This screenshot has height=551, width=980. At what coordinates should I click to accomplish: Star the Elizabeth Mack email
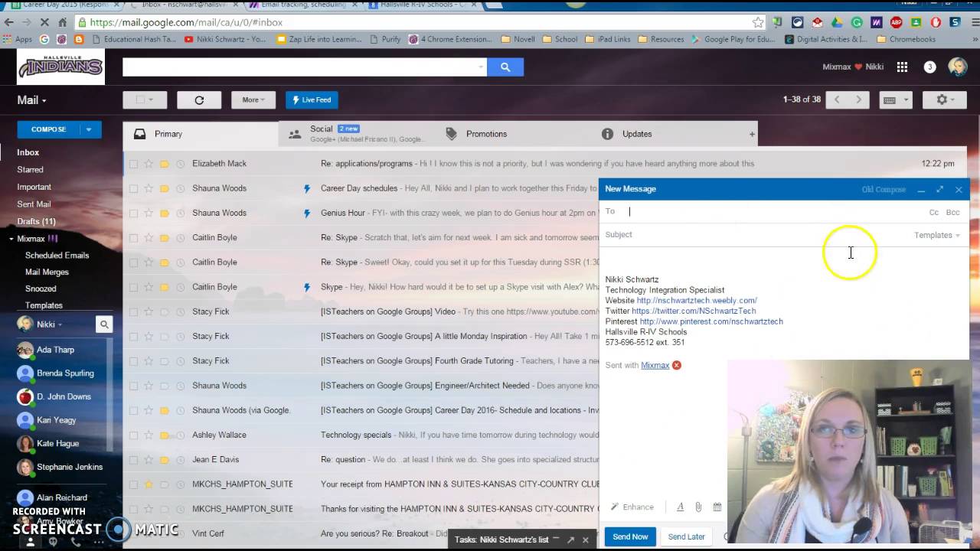149,164
